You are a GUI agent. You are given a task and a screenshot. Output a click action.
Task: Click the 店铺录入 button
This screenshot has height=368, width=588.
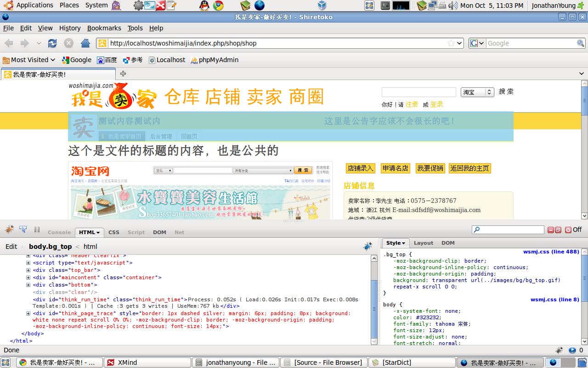coord(361,168)
